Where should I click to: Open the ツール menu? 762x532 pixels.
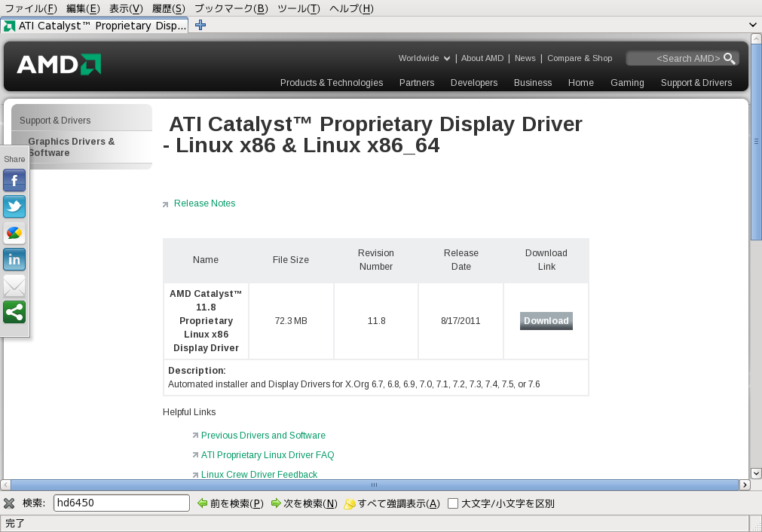point(298,8)
